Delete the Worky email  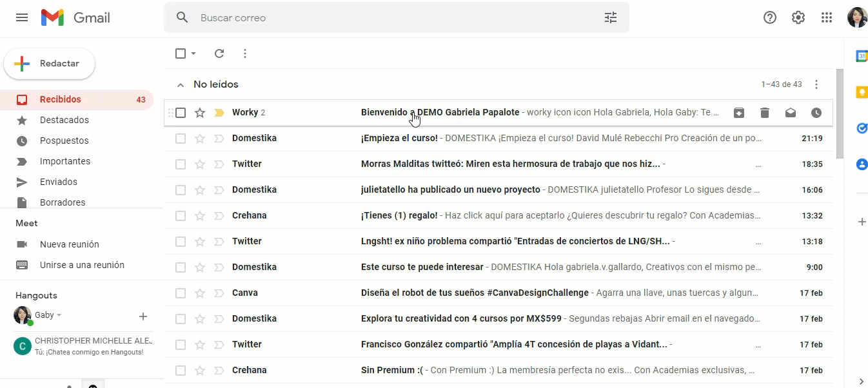click(765, 113)
